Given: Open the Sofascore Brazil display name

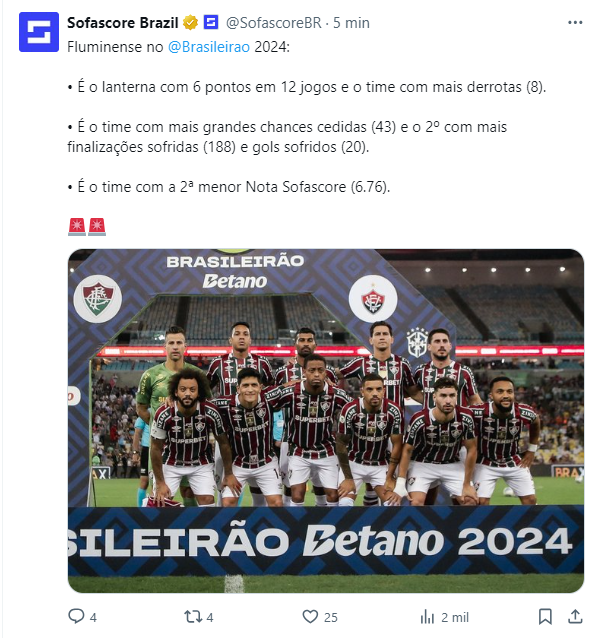Looking at the screenshot, I should 122,23.
